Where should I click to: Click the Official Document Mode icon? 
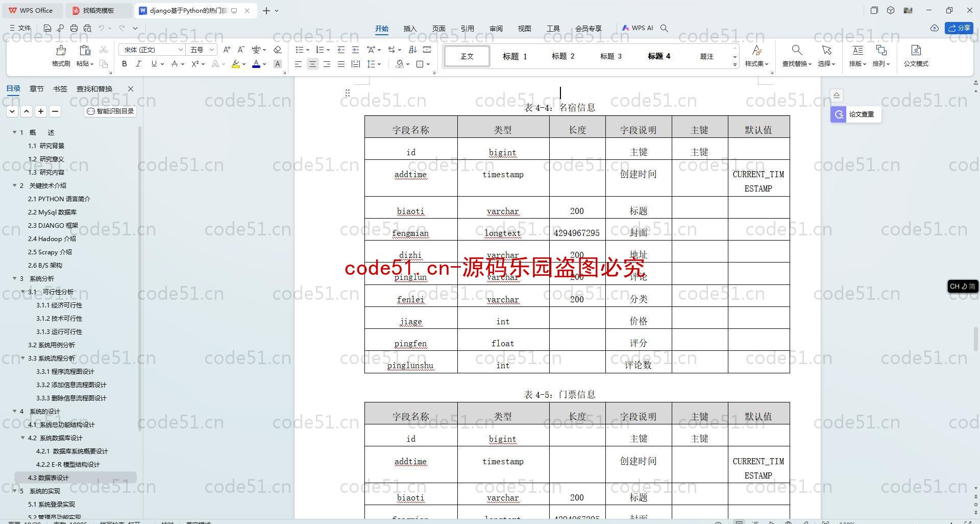coord(916,50)
